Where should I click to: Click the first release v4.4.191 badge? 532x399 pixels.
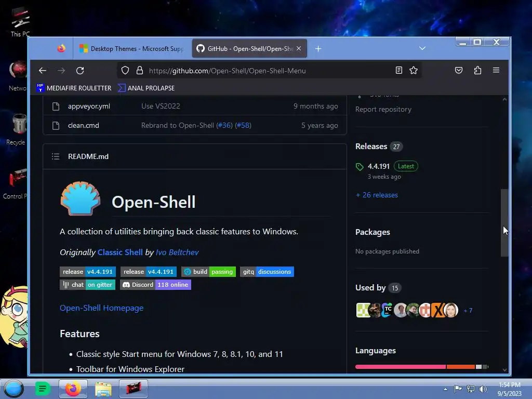(88, 271)
